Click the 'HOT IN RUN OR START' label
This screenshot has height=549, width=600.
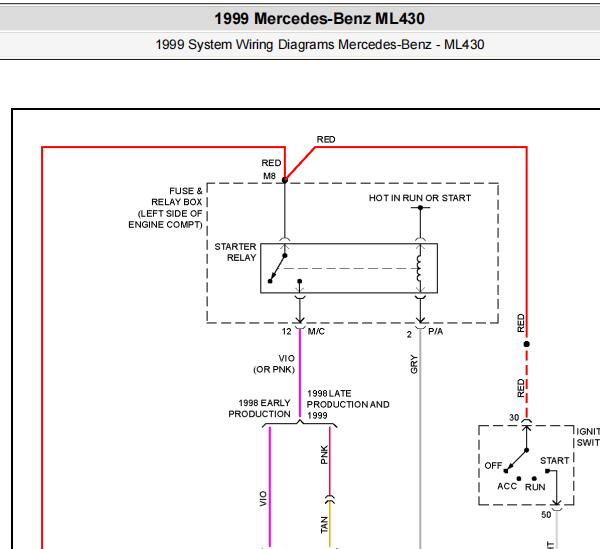[420, 198]
